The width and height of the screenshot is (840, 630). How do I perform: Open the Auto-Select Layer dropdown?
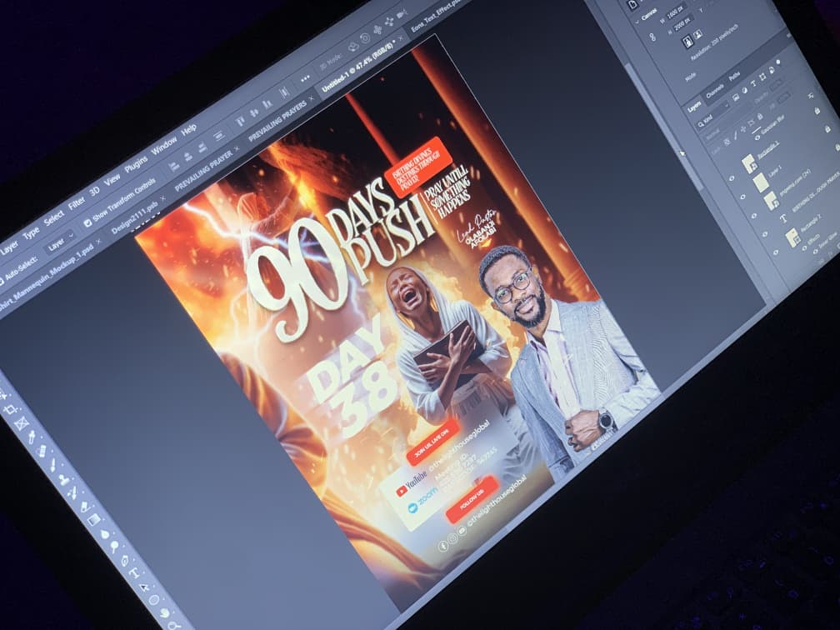(60, 243)
